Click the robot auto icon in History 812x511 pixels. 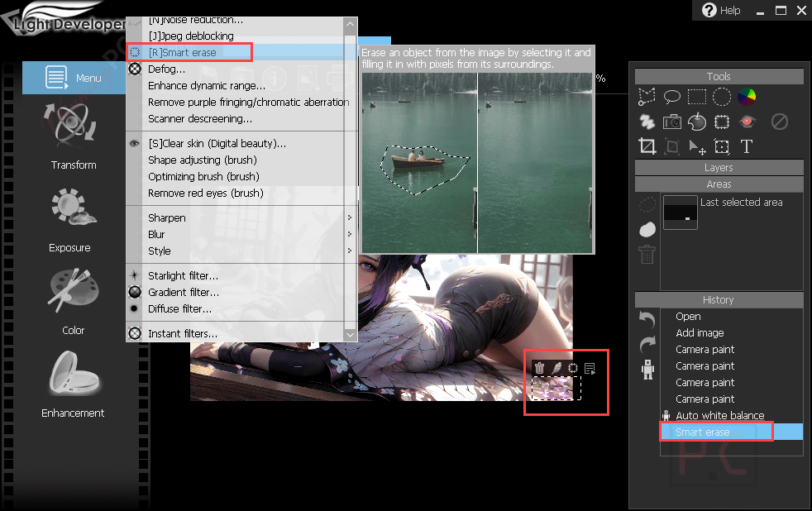coord(647,369)
